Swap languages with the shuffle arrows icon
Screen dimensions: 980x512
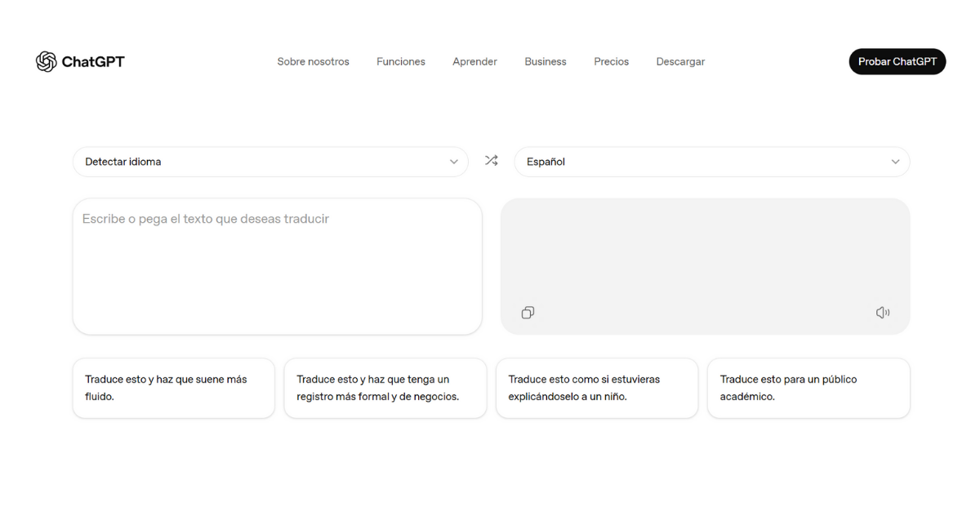491,161
